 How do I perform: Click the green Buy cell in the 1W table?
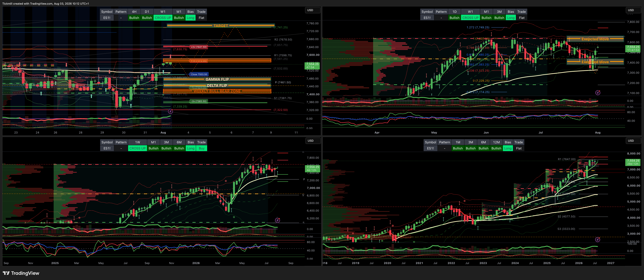pos(201,148)
